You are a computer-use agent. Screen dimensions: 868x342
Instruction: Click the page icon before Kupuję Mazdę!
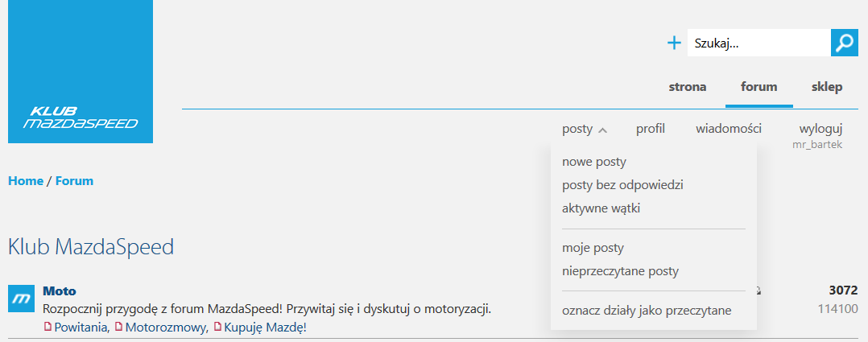pyautogui.click(x=217, y=328)
